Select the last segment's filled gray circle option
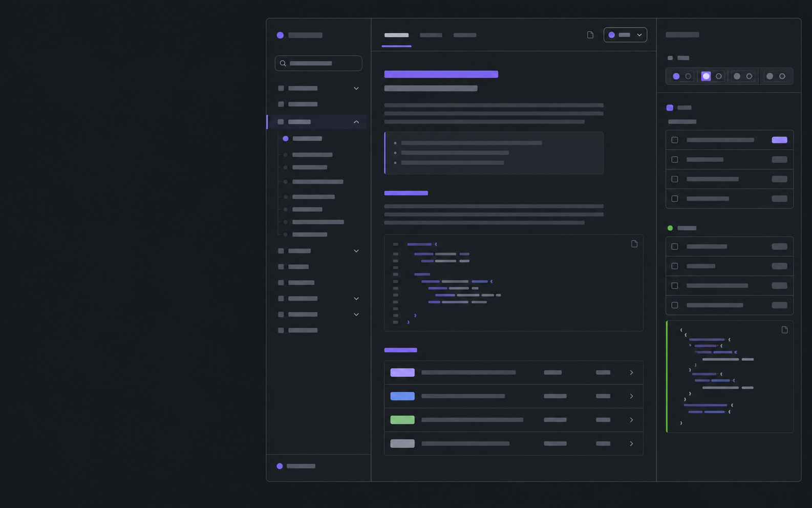This screenshot has height=508, width=812. coord(770,76)
